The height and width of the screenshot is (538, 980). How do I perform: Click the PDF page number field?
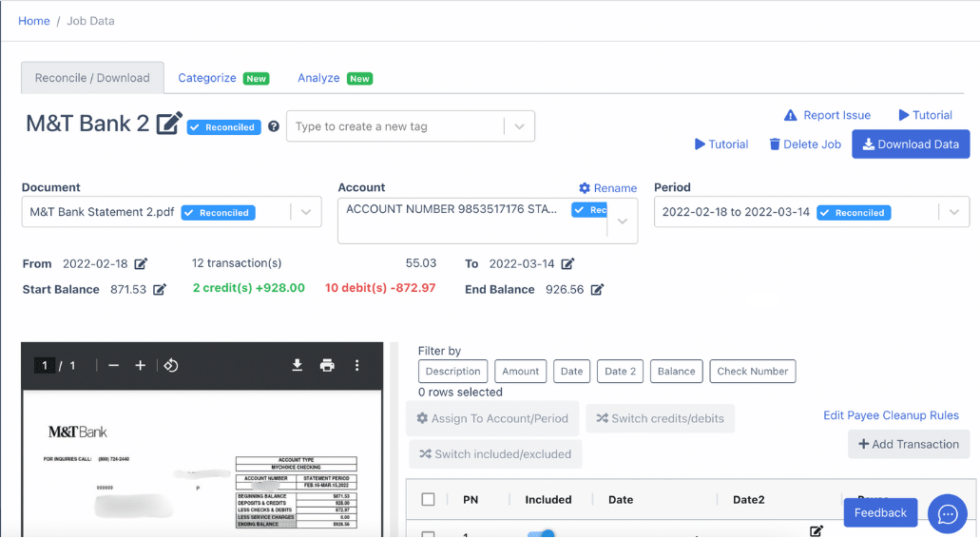pos(45,366)
